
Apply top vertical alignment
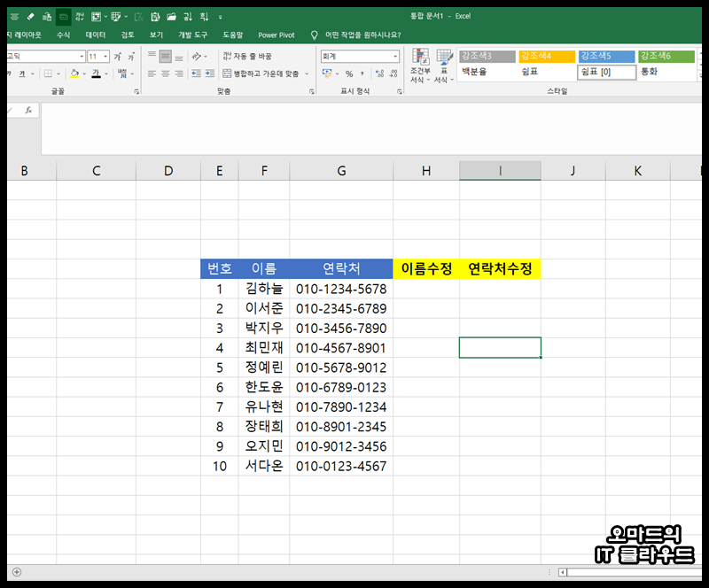pos(152,56)
